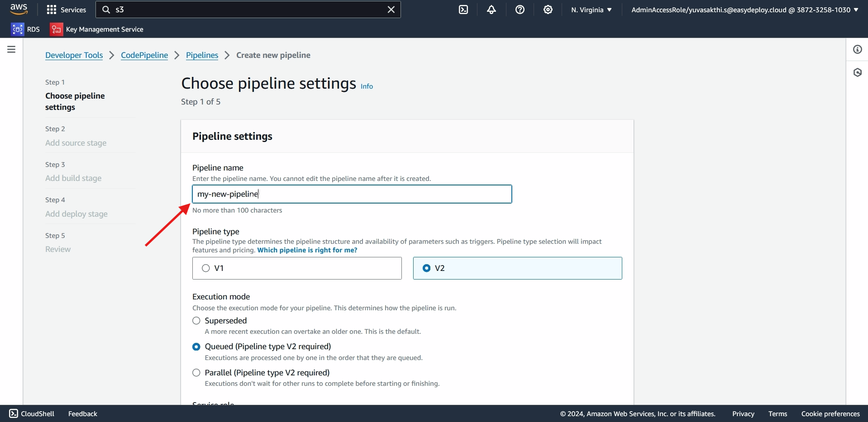Viewport: 868px width, 422px height.
Task: Select the V2 pipeline type
Action: (x=518, y=268)
